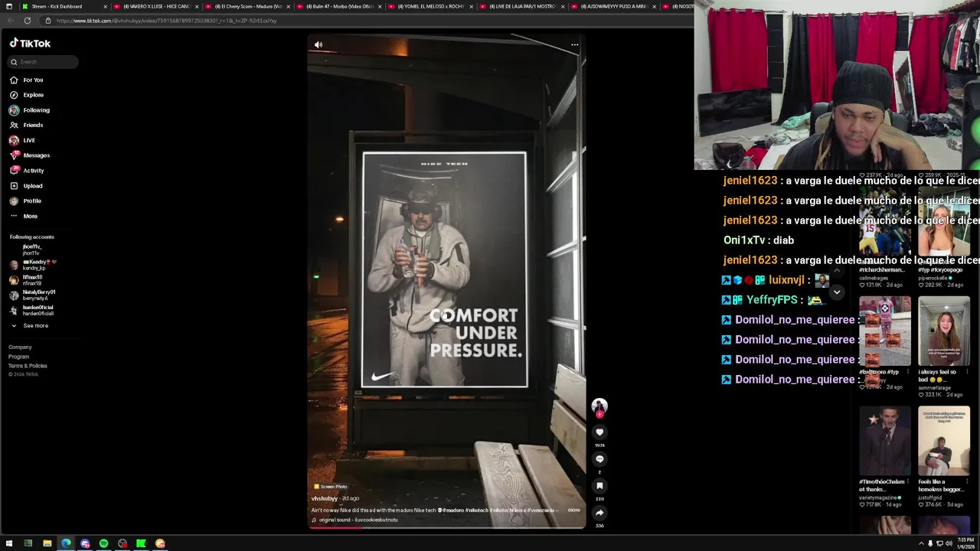Click the up chevron above chat arrow

[x=837, y=271]
